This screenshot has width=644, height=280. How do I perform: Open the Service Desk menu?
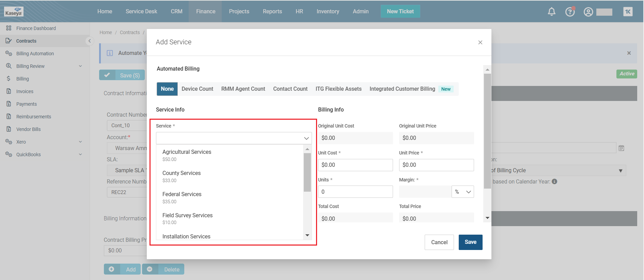[141, 11]
